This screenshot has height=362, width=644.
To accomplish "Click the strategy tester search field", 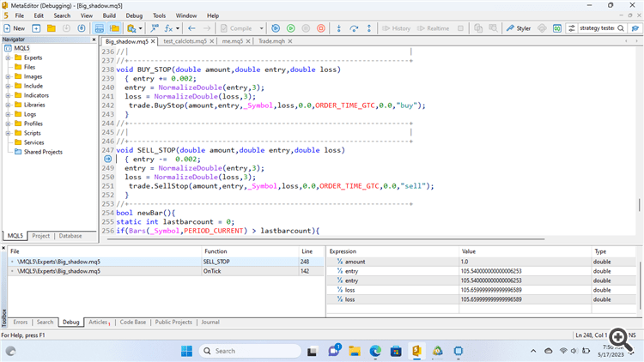I will [597, 28].
